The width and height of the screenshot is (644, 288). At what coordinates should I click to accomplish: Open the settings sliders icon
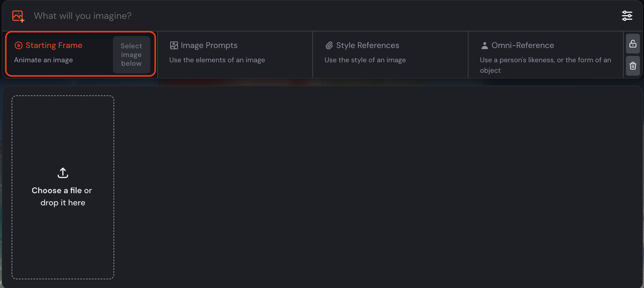[x=627, y=16]
